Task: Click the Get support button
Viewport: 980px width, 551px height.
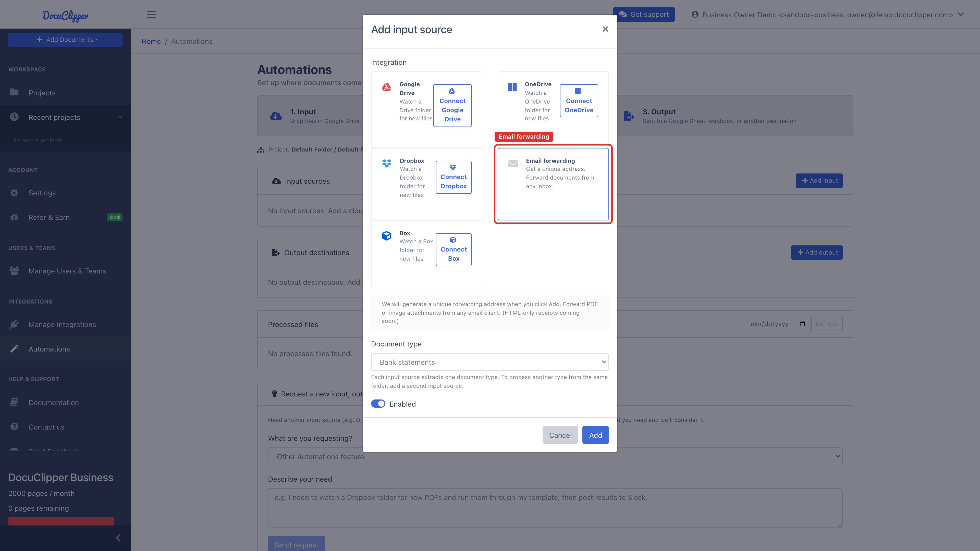Action: pos(644,15)
